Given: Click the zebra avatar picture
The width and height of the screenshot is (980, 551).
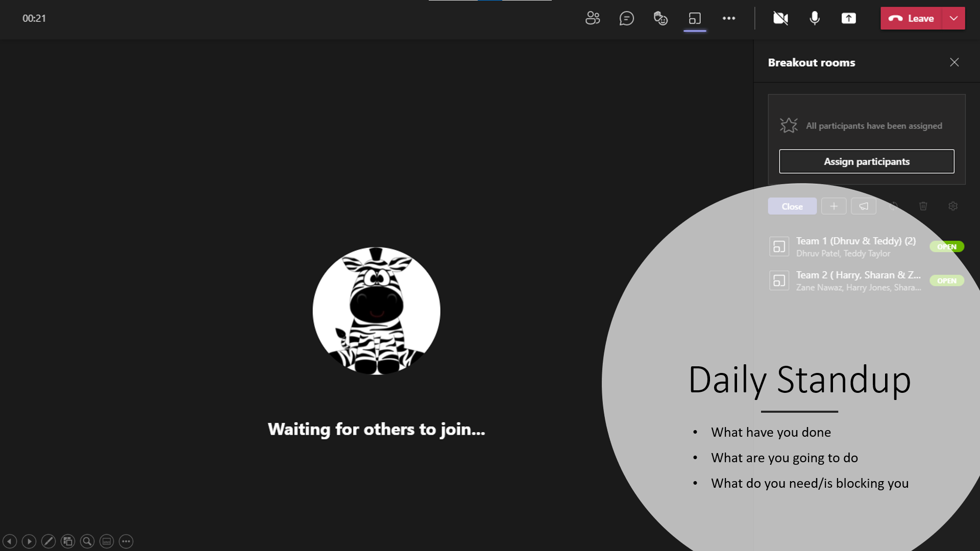Looking at the screenshot, I should pyautogui.click(x=376, y=311).
